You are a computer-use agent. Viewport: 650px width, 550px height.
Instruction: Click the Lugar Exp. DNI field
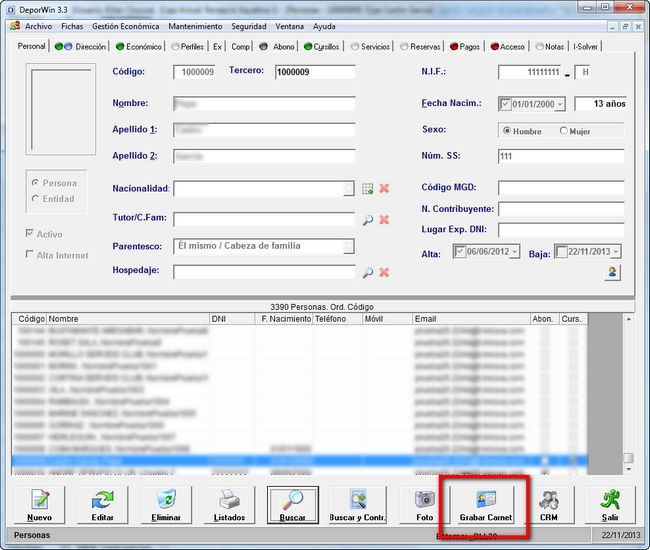[x=561, y=230]
